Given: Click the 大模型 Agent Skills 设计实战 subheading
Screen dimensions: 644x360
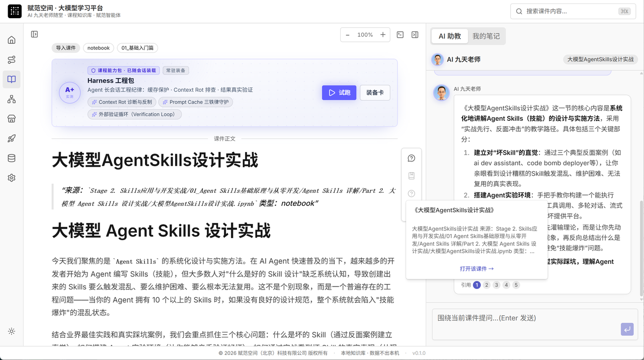Looking at the screenshot, I should click(x=161, y=231).
